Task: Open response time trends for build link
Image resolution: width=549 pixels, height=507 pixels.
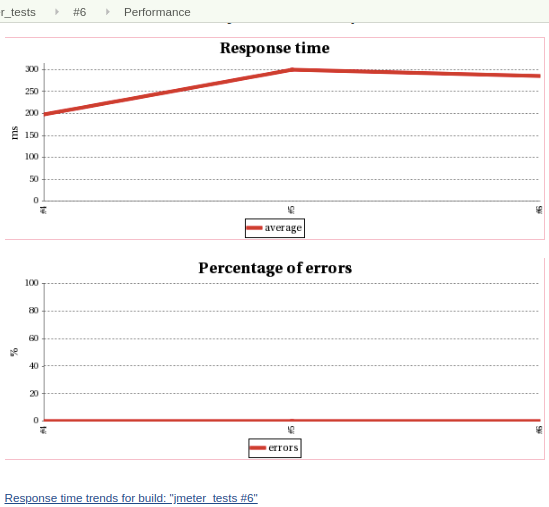Action: [131, 498]
